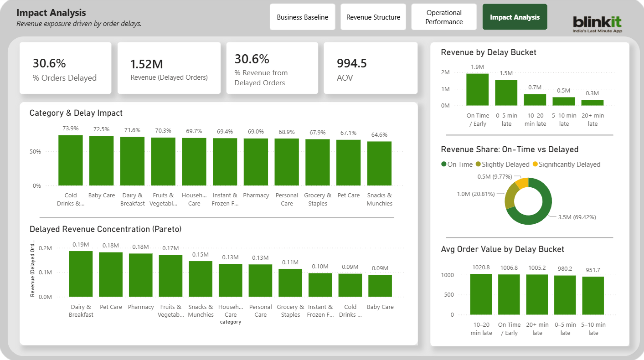The height and width of the screenshot is (360, 644).
Task: Click the % Revenue from Delayed Orders card
Action: coord(272,67)
